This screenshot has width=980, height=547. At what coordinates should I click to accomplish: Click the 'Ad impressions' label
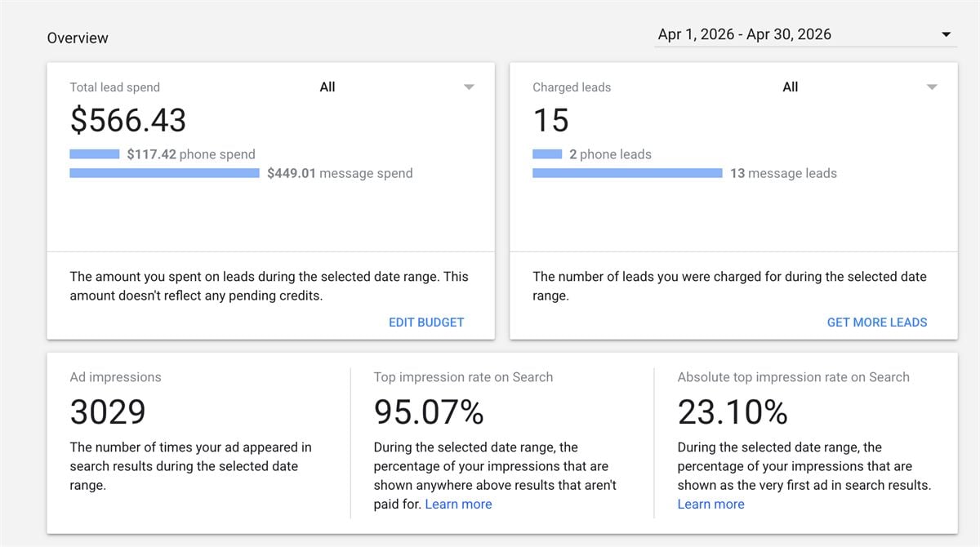pyautogui.click(x=115, y=377)
